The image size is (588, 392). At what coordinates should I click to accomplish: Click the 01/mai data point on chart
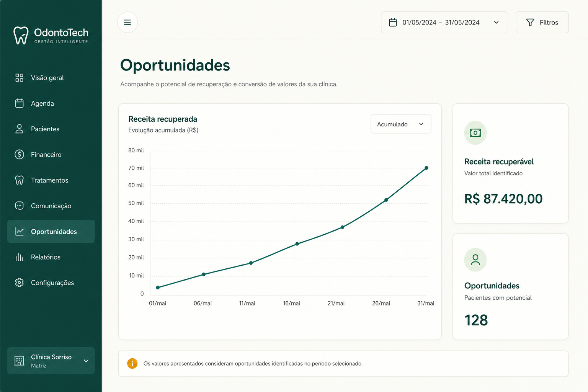click(x=158, y=287)
